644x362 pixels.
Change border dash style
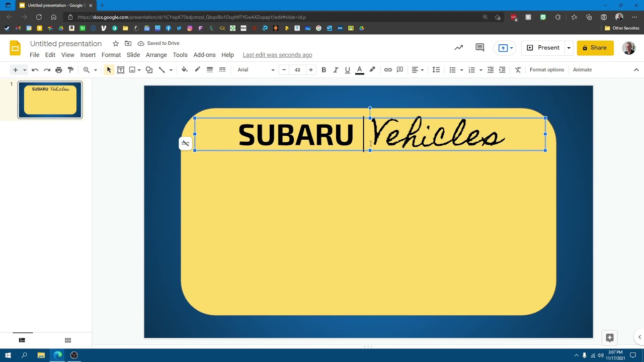click(x=222, y=70)
